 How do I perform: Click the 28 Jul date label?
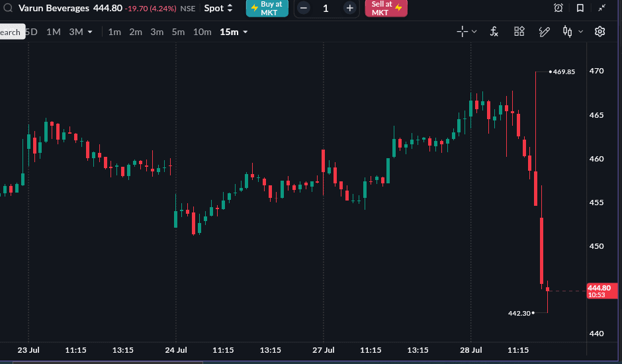(471, 350)
